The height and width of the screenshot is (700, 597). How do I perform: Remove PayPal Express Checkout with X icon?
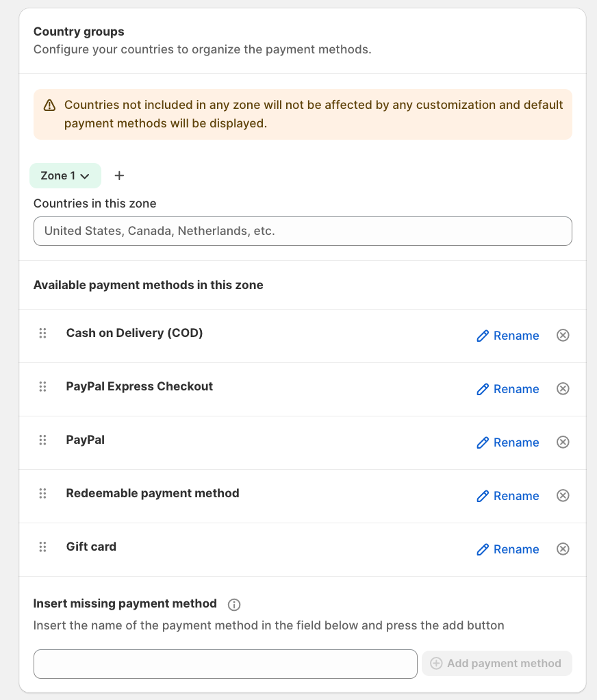563,388
